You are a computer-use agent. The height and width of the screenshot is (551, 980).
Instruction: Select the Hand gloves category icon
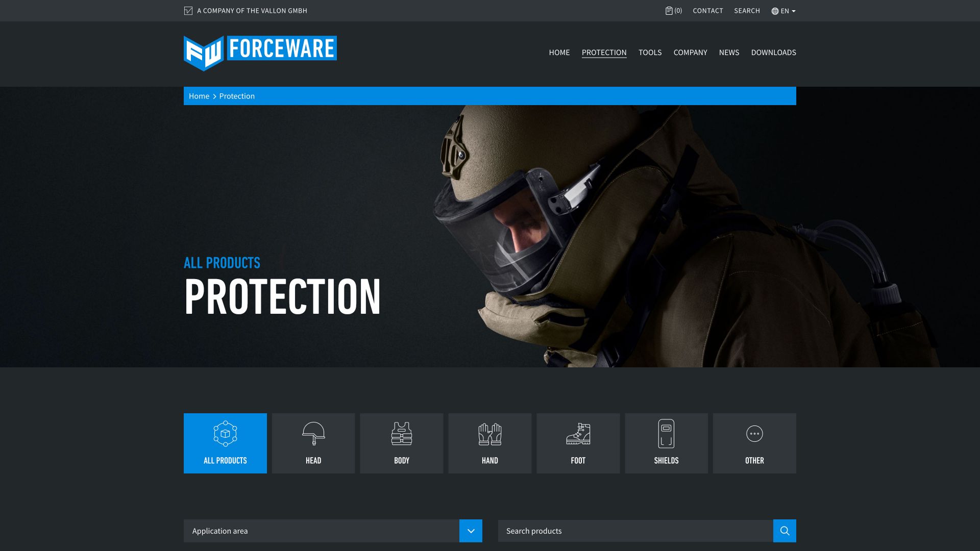490,434
